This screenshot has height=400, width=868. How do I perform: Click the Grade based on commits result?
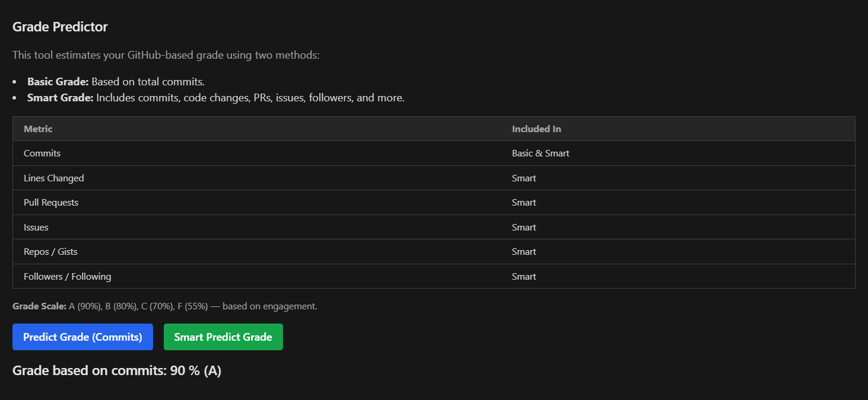coord(117,371)
